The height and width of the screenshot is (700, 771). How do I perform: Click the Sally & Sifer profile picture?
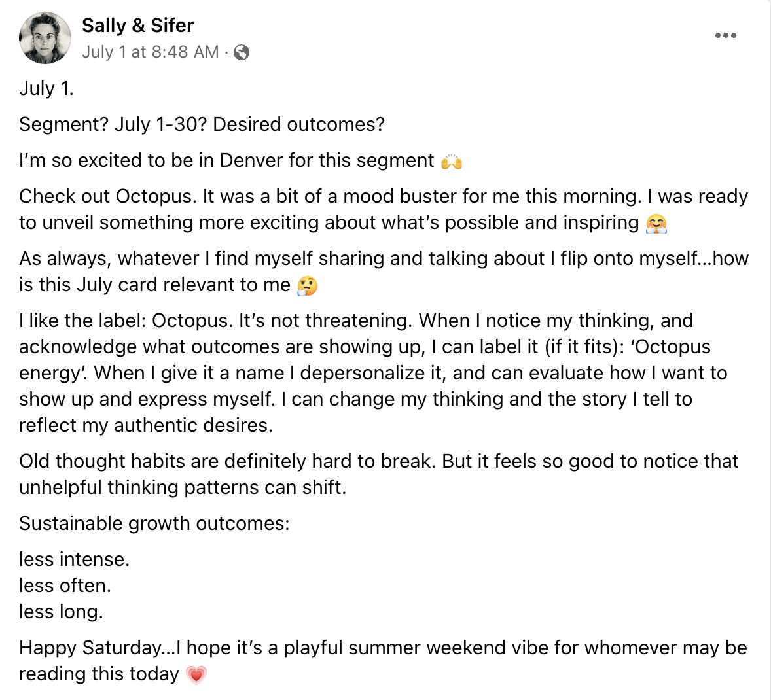[45, 38]
